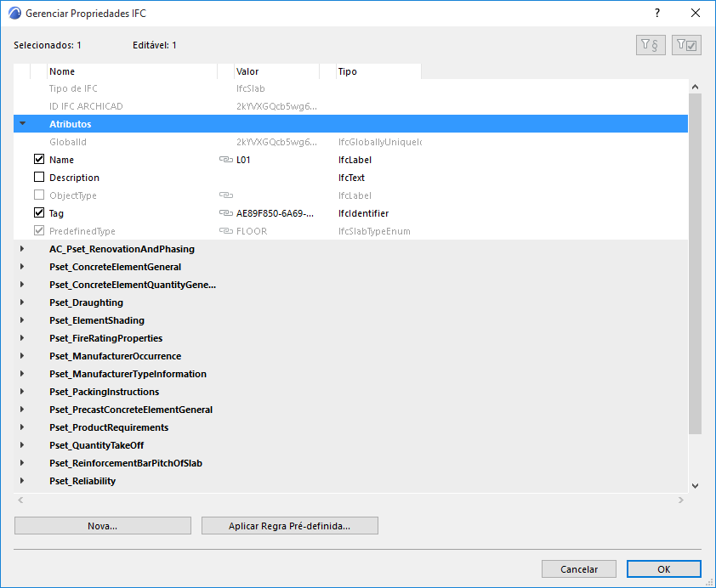Image resolution: width=716 pixels, height=588 pixels.
Task: Select the AE89F850-6A69 Tag value
Action: click(275, 213)
